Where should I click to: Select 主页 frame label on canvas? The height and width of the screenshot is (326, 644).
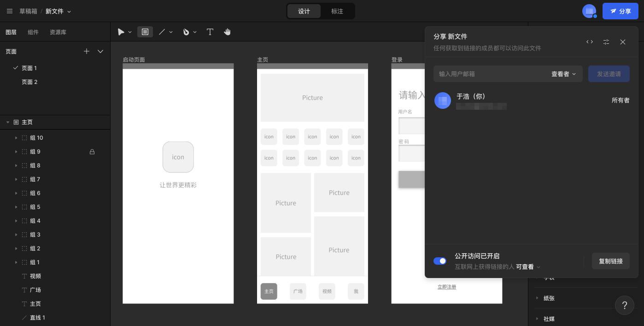click(x=263, y=59)
